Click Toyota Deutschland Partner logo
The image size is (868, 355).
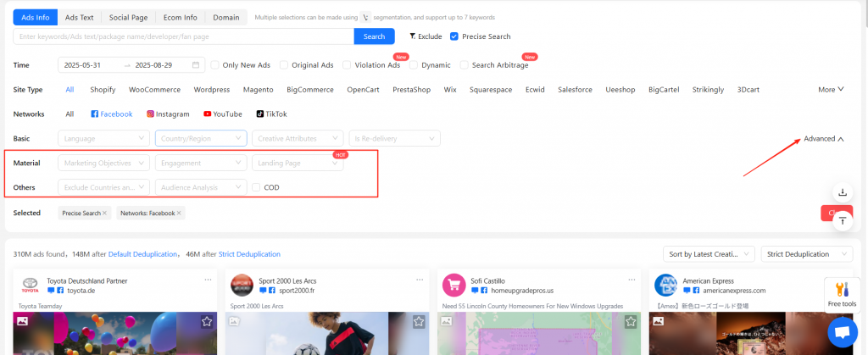[x=30, y=286]
